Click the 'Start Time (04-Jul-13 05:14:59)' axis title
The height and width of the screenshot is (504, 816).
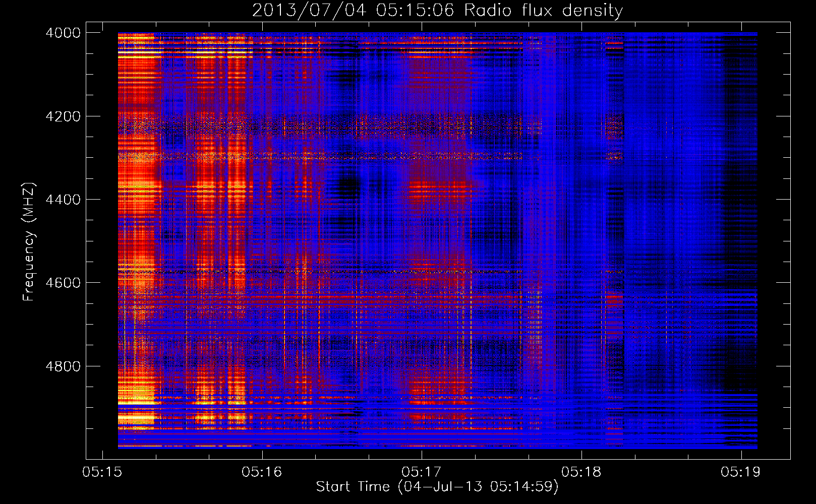(437, 487)
